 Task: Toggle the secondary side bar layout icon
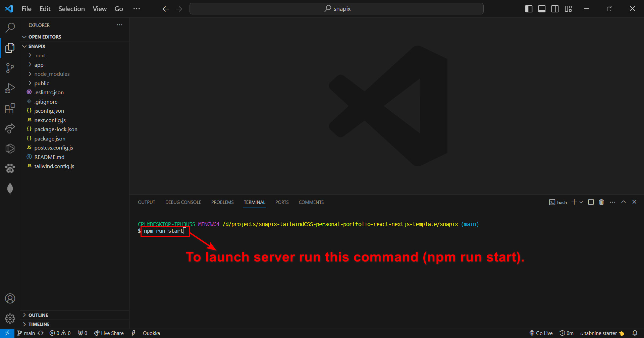coord(555,9)
